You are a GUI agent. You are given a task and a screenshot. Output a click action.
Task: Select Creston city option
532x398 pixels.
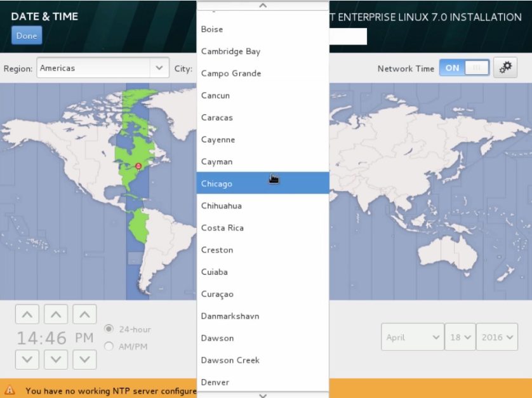click(263, 249)
